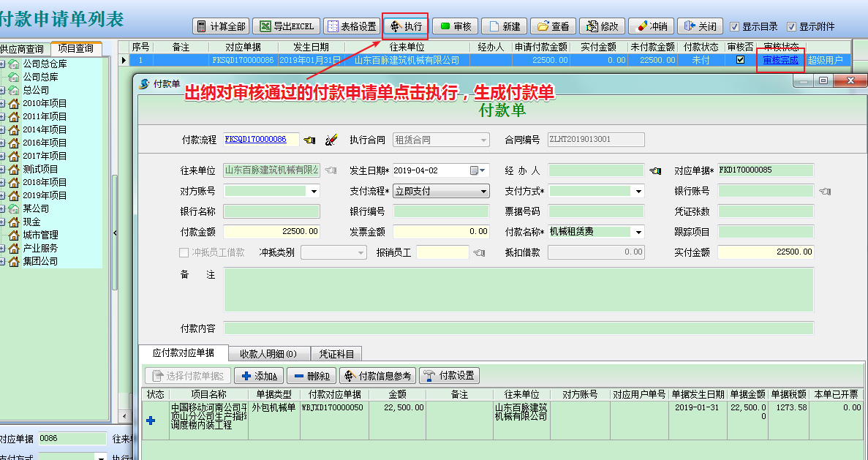Open the 支付方式 dropdown
The width and height of the screenshot is (868, 460).
click(x=638, y=192)
